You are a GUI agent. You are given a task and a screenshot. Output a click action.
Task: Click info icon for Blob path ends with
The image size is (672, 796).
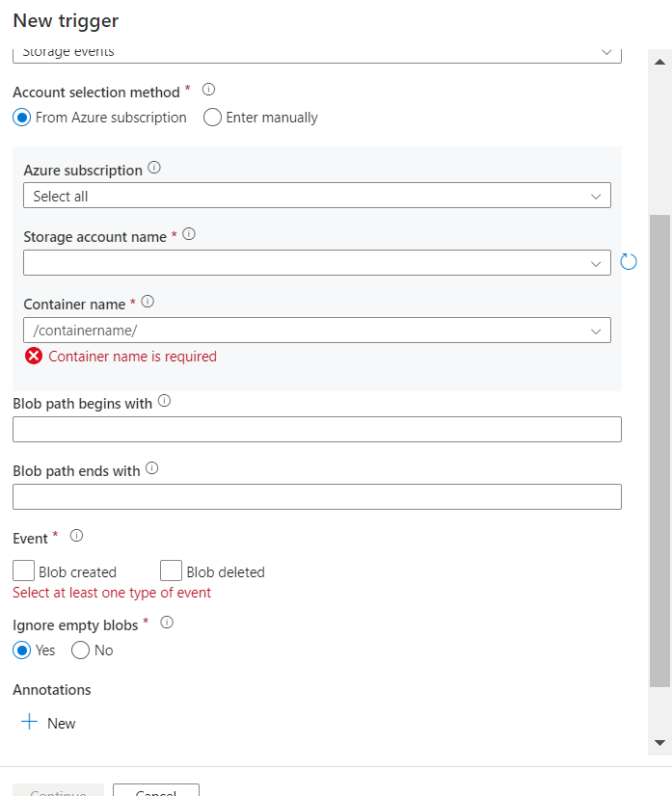tap(152, 469)
